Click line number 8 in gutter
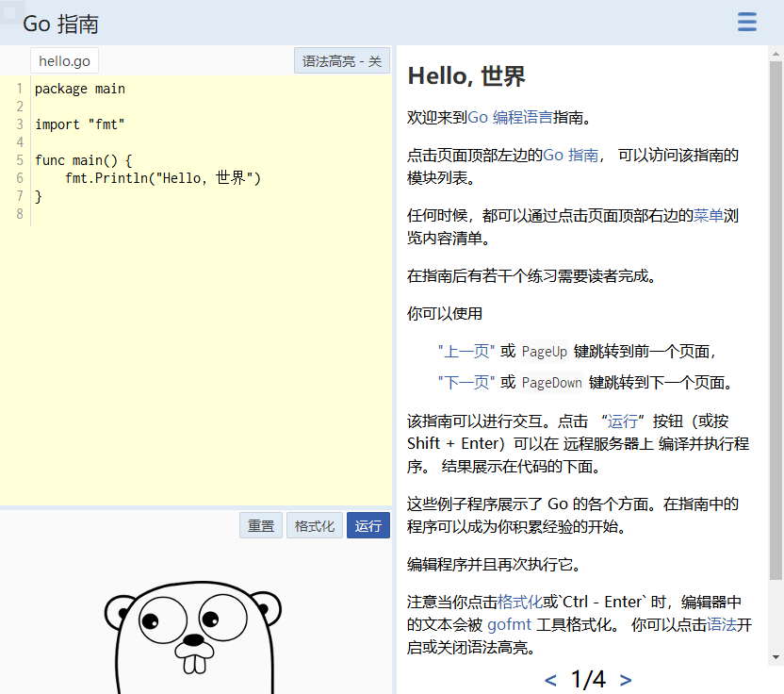Screen dimensions: 784x694 pos(20,214)
